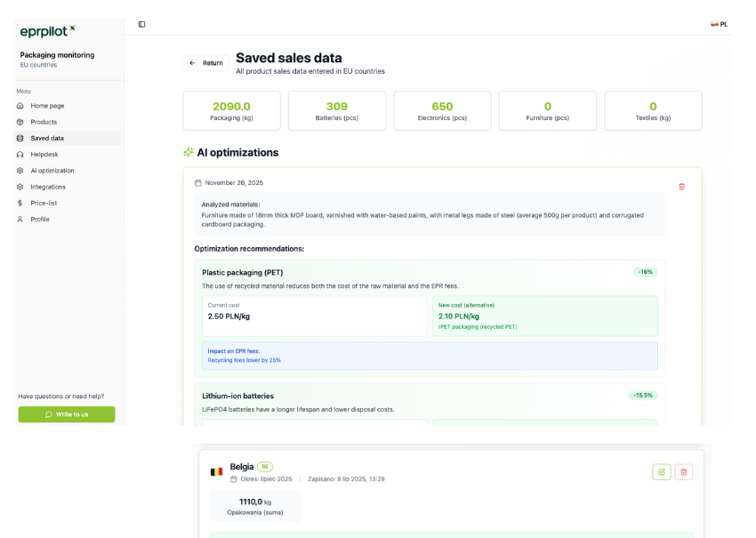Open Profile in the sidebar

coord(40,219)
